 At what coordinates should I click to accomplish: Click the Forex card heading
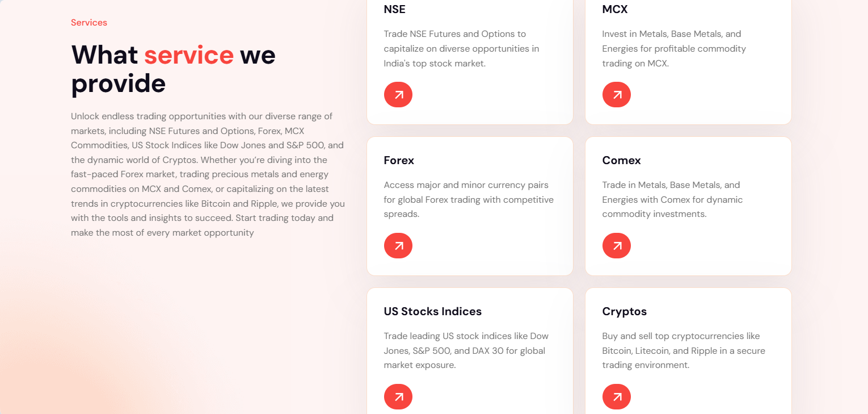tap(399, 160)
